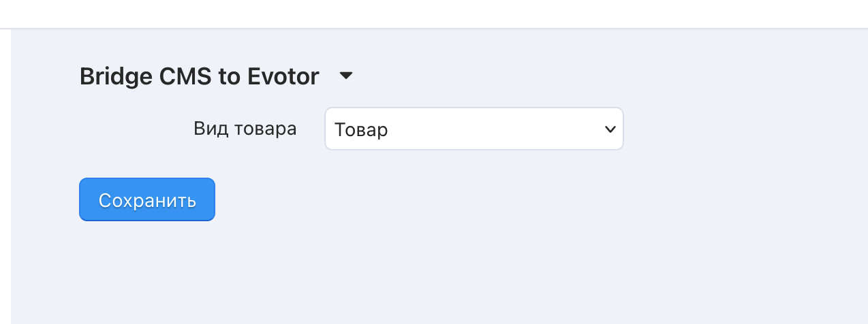This screenshot has height=324, width=868.
Task: Focus the white select field labeled Вид товара
Action: point(474,129)
